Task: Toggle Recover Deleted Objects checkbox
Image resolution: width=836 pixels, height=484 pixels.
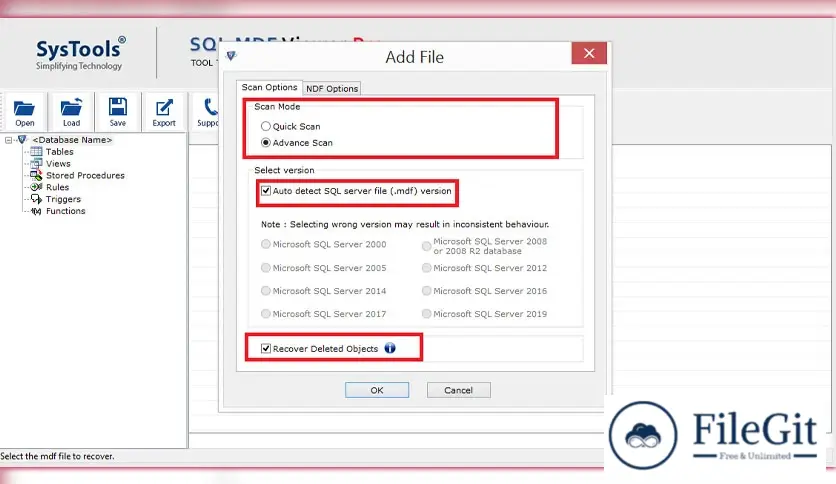Action: pos(266,349)
